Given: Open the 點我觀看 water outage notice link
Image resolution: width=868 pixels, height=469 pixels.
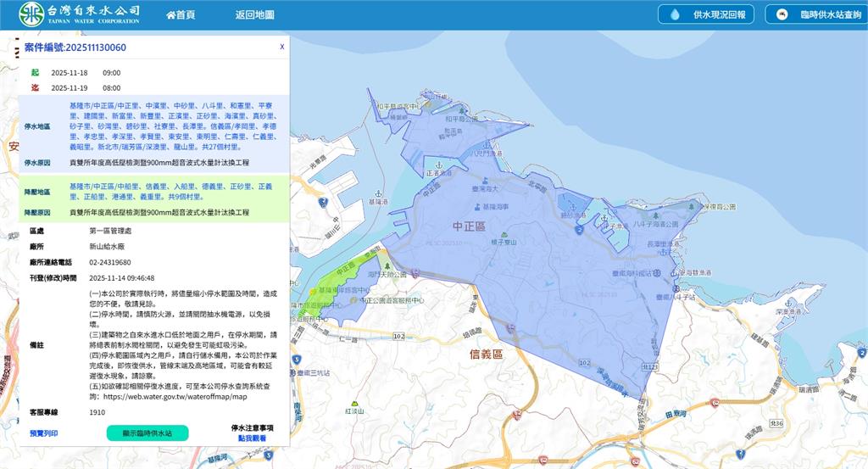Looking at the screenshot, I should click(251, 438).
